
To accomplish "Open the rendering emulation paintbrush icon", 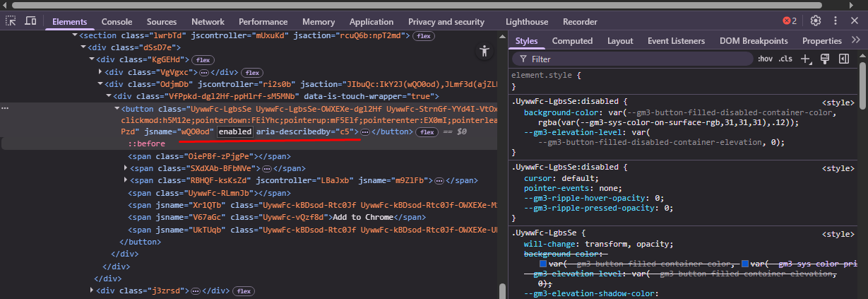I will [824, 59].
